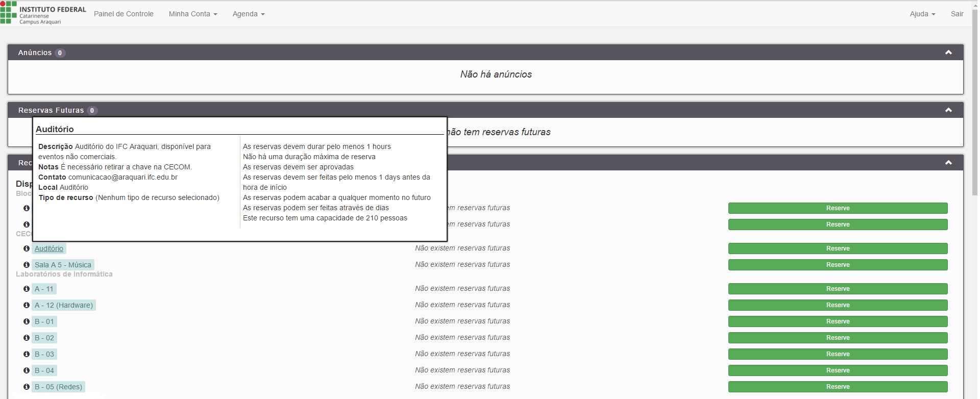Click info icon next to Auditório
The image size is (980, 399).
click(x=27, y=248)
